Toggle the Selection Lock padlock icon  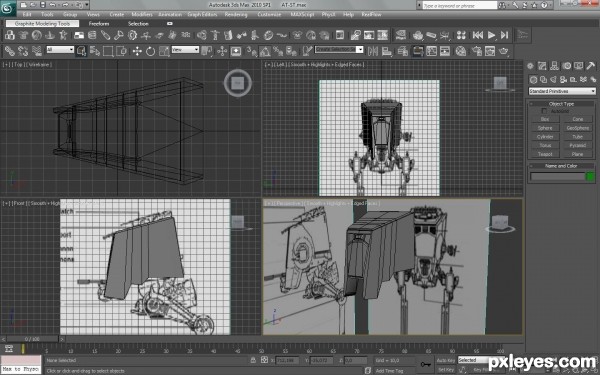(x=253, y=360)
